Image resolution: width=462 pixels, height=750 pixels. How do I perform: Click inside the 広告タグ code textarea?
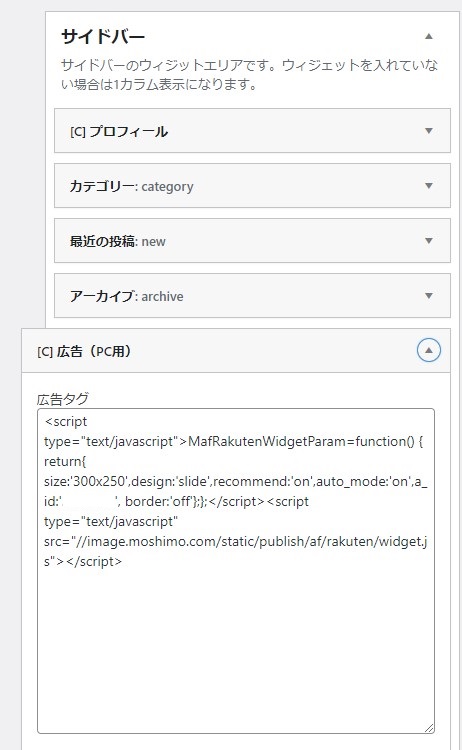(236, 571)
